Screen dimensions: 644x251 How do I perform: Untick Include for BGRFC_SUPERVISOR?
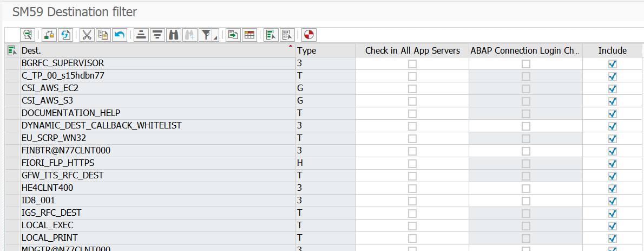point(613,64)
